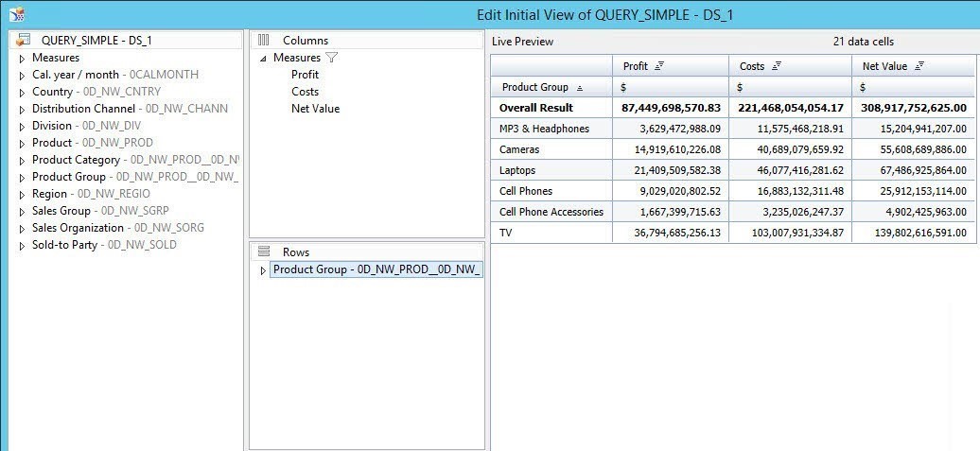Click the sort icon on Costs column
The height and width of the screenshot is (451, 980).
click(x=777, y=66)
